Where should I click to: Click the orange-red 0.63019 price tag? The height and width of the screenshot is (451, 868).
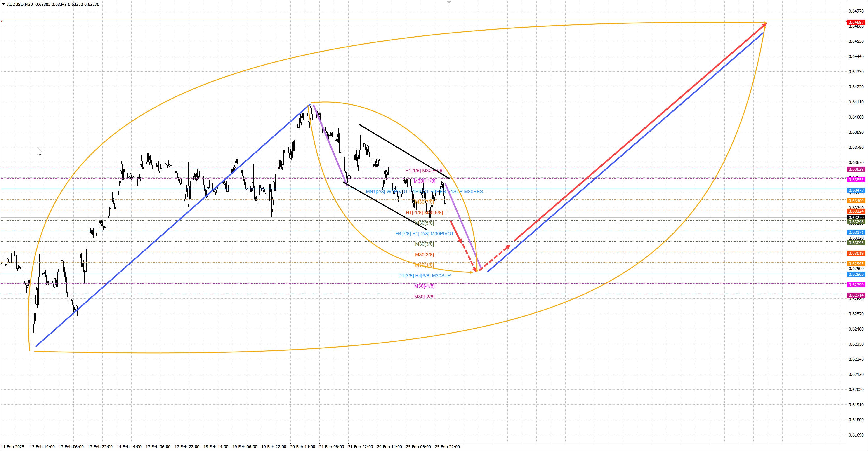(x=856, y=253)
